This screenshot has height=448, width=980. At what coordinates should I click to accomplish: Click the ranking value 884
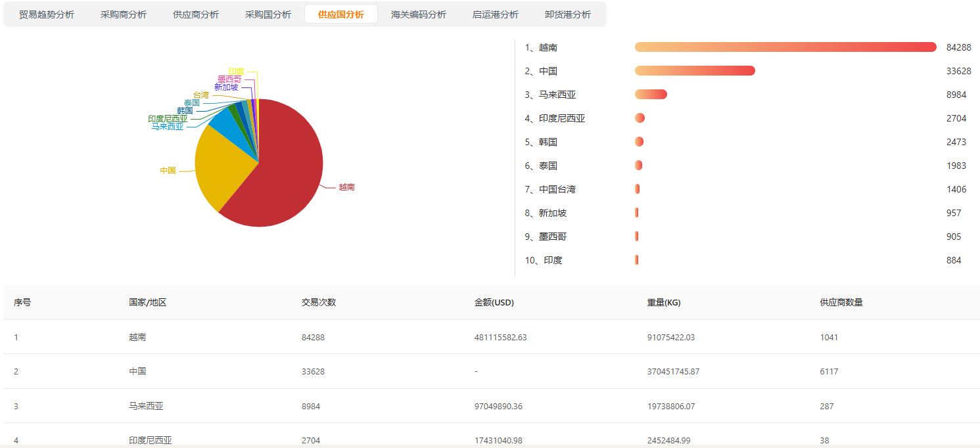(954, 260)
